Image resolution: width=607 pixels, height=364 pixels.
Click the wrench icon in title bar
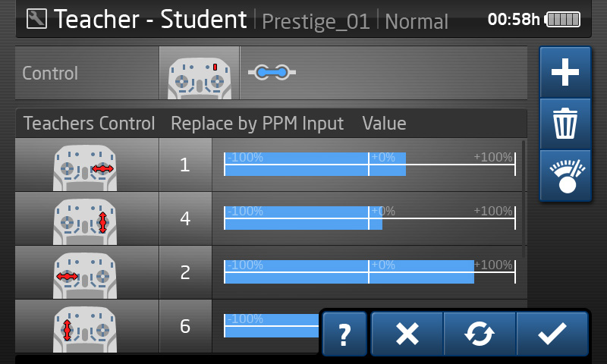point(36,19)
